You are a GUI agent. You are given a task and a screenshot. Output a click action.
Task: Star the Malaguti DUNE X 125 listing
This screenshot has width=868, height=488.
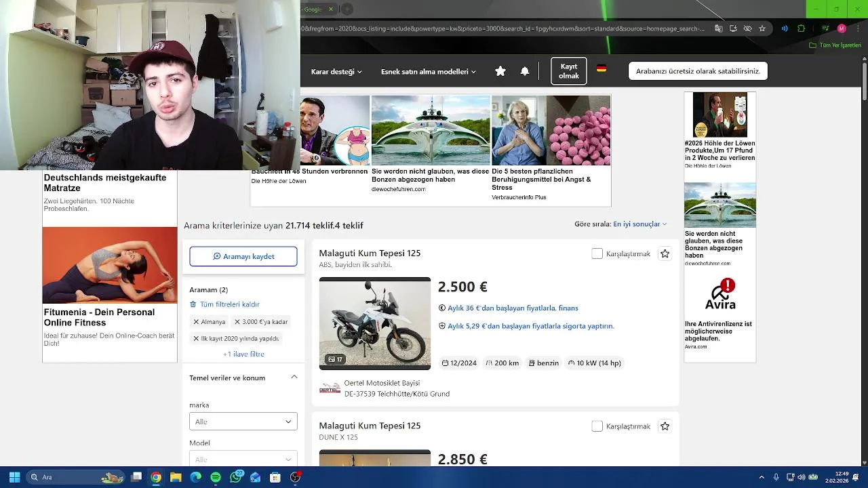665,426
